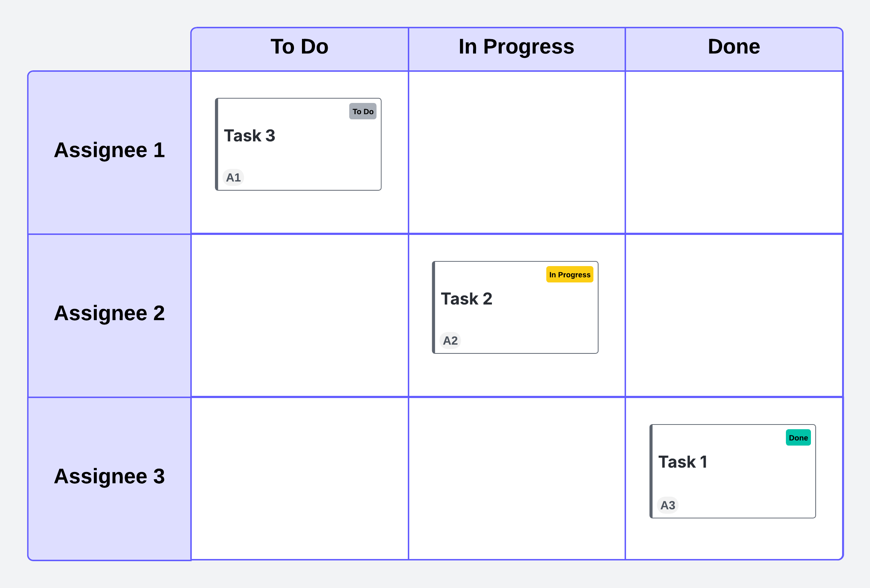Open the Task 1 card title
This screenshot has width=870, height=588.
[683, 462]
